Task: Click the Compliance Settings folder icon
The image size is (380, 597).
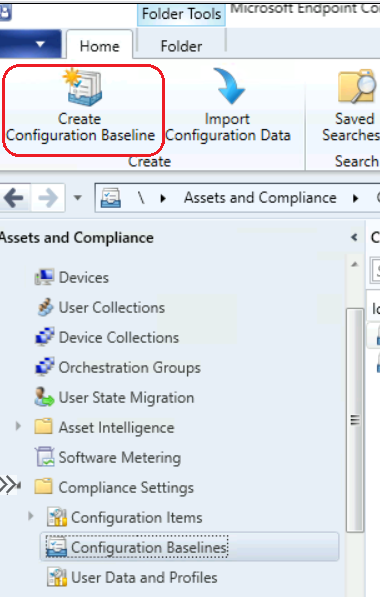Action: click(x=43, y=487)
